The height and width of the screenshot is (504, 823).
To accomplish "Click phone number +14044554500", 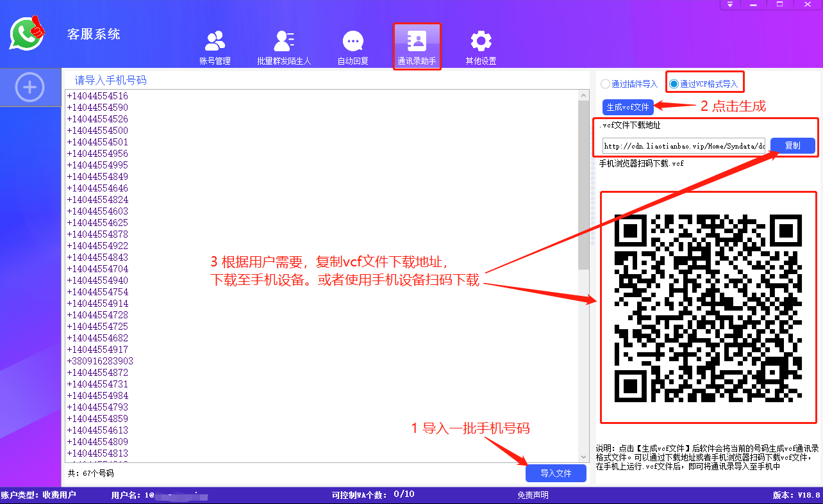I will point(97,131).
